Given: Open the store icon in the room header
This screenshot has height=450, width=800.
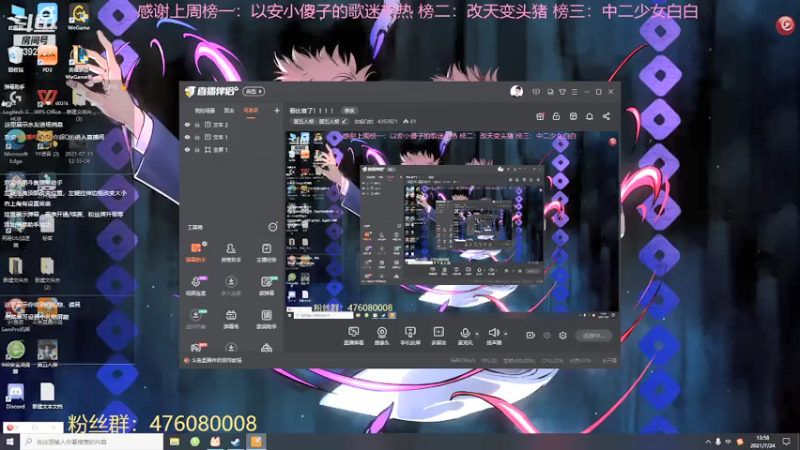Looking at the screenshot, I should (573, 116).
